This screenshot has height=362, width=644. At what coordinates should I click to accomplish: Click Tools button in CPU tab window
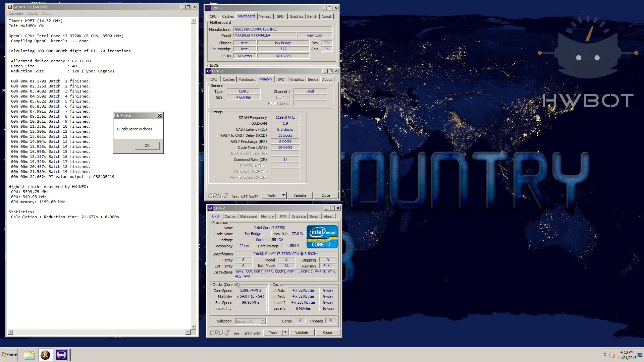[273, 333]
